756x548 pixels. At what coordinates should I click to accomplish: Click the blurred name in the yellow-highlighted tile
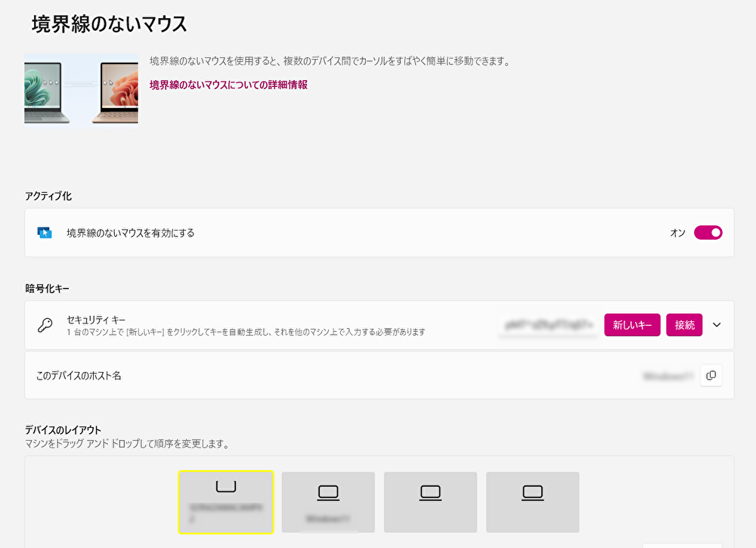coord(226,512)
